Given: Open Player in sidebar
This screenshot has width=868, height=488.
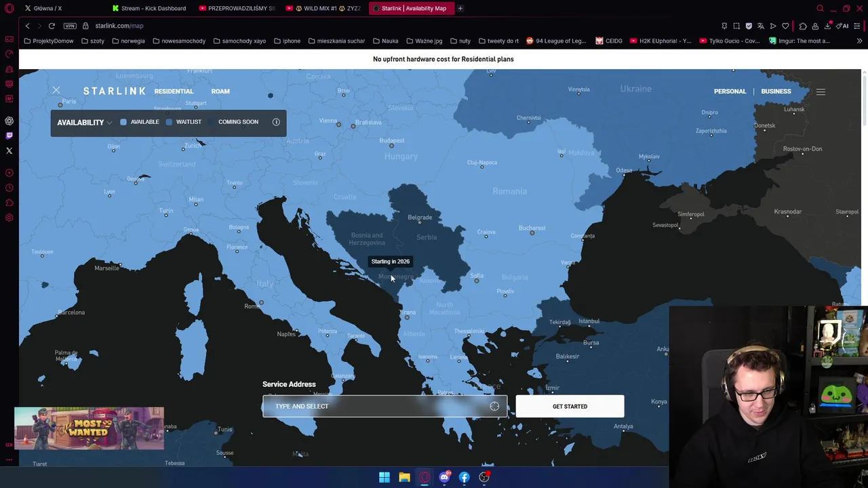Looking at the screenshot, I should [9, 173].
